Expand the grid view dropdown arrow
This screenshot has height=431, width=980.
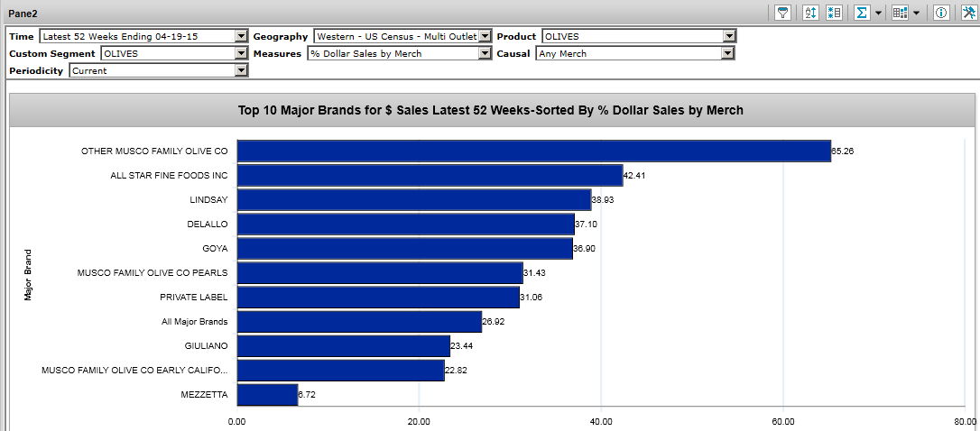916,14
